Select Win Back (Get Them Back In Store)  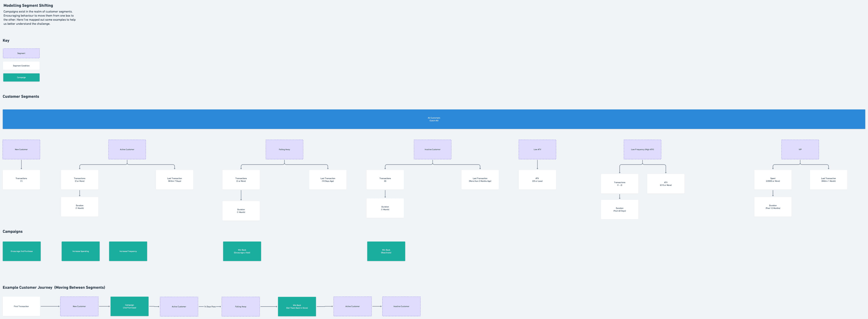(x=297, y=307)
